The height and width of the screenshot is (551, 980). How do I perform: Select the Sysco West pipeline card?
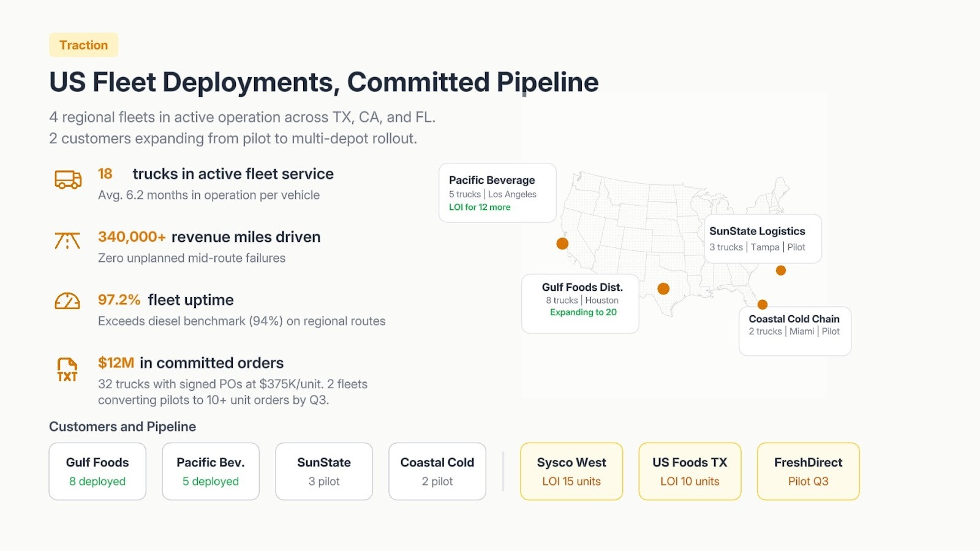click(571, 471)
